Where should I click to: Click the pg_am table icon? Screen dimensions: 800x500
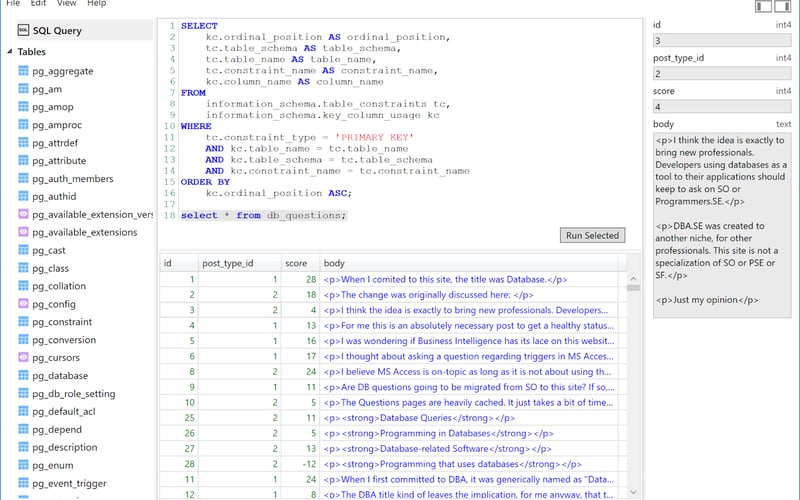[x=23, y=89]
